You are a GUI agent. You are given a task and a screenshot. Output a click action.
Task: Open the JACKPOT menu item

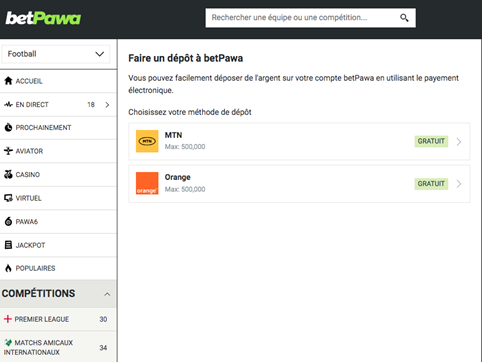coord(58,245)
